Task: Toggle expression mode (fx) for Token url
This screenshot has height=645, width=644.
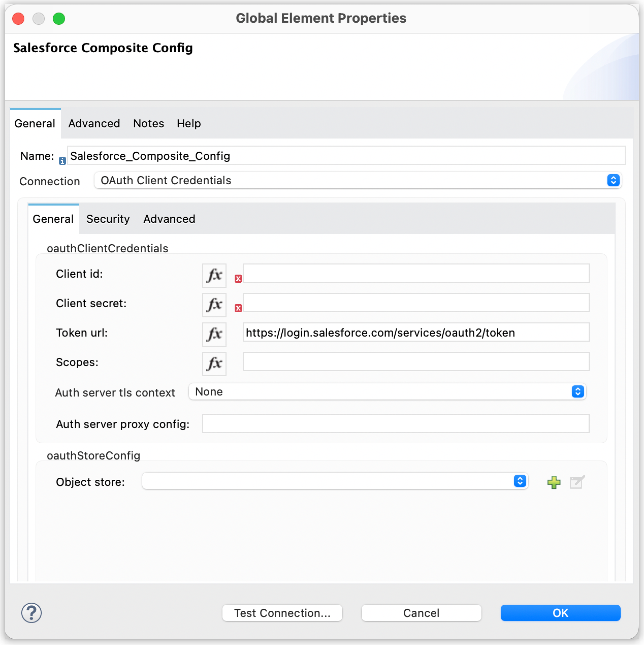Action: pos(214,334)
